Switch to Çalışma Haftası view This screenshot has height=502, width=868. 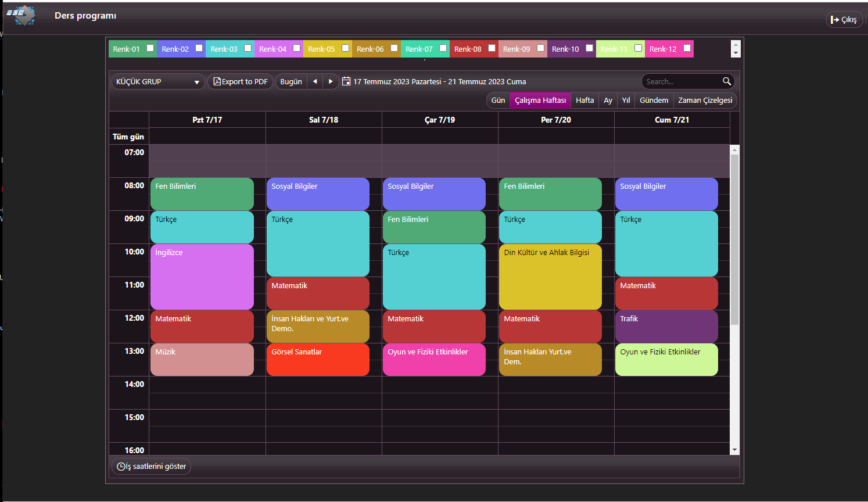[540, 100]
